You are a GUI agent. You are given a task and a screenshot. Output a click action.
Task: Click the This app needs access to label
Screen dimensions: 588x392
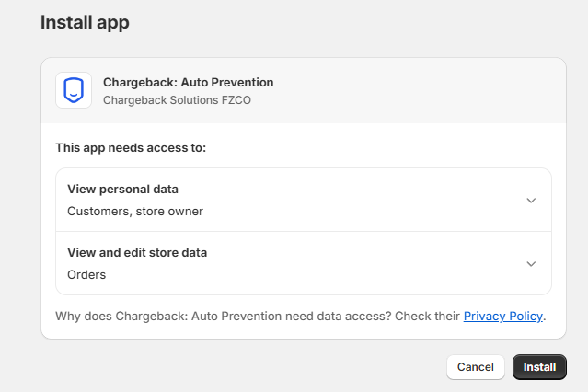[x=131, y=148]
